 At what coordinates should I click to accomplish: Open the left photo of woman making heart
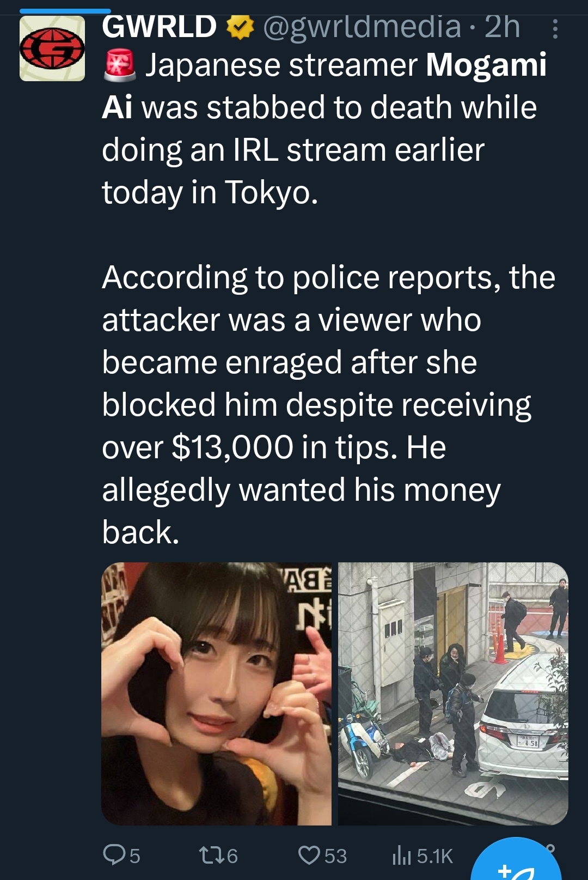coord(216,694)
